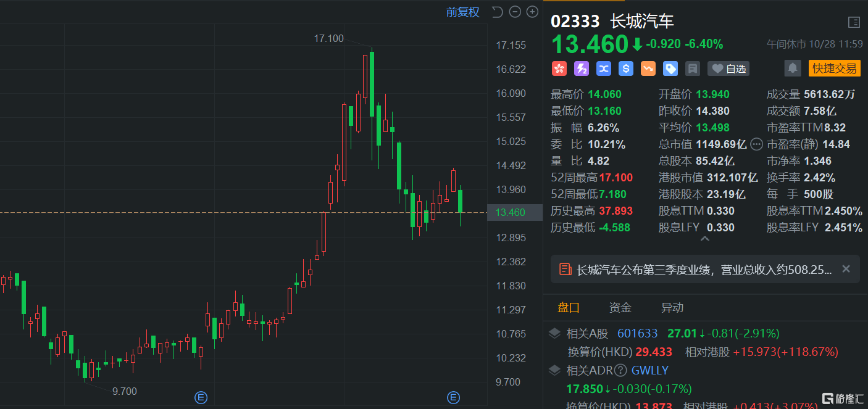Image resolution: width=868 pixels, height=409 pixels.
Task: Open the price alert bell icon
Action: point(793,68)
